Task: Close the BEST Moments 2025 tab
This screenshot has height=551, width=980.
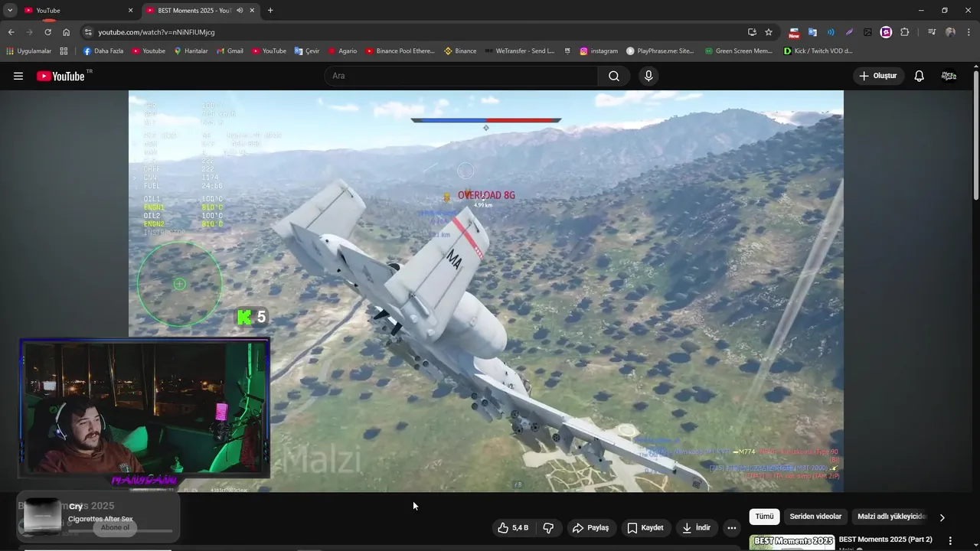Action: pos(252,11)
